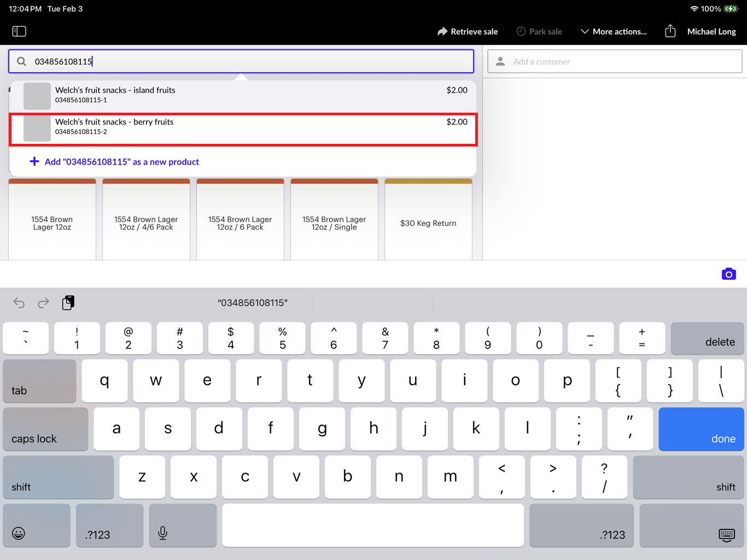Click the plus icon beside Add as new product
This screenshot has height=560, width=747.
pyautogui.click(x=34, y=161)
